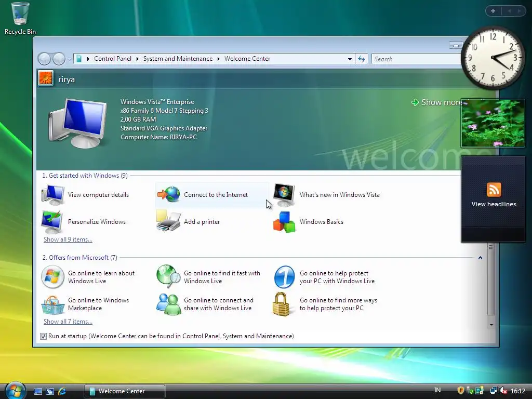Click the 16:12 taskbar clock
532x399 pixels.
click(x=518, y=391)
